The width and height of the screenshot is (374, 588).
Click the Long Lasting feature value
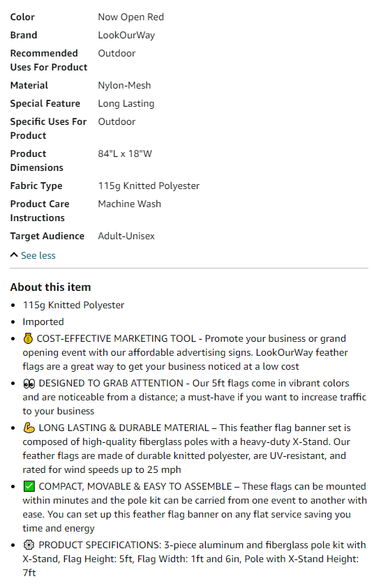point(126,103)
